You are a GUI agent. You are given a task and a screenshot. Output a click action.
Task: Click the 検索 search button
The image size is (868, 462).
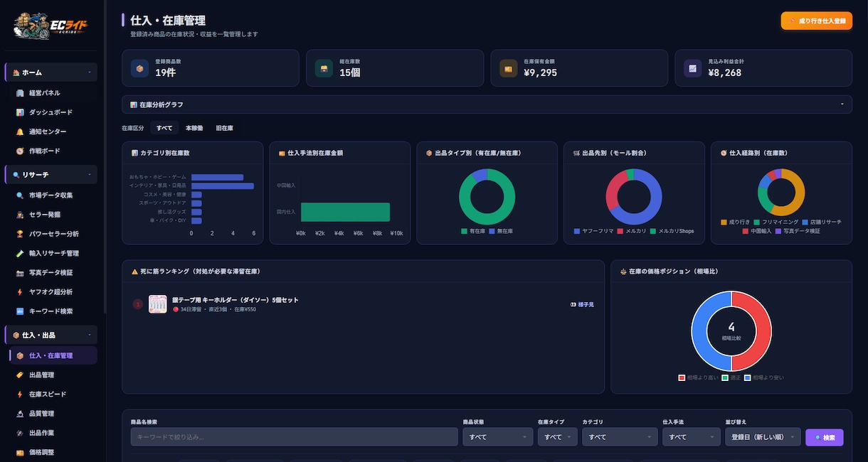[x=825, y=437]
